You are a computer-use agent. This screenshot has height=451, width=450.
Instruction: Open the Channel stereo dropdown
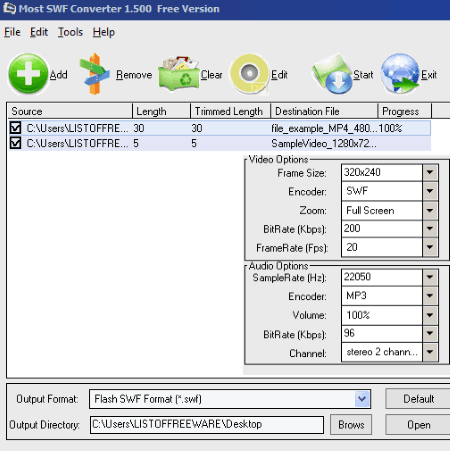[430, 352]
